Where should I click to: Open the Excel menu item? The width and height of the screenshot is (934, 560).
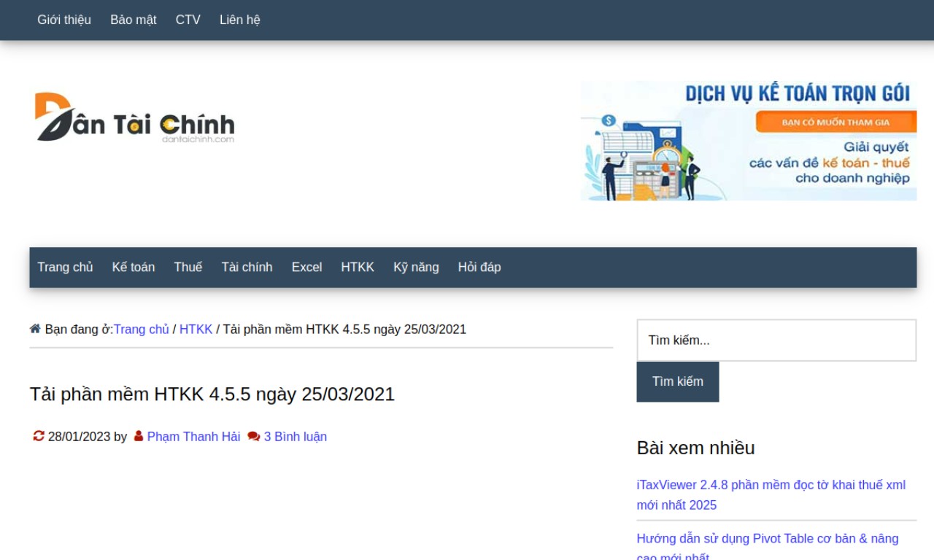[x=306, y=267]
